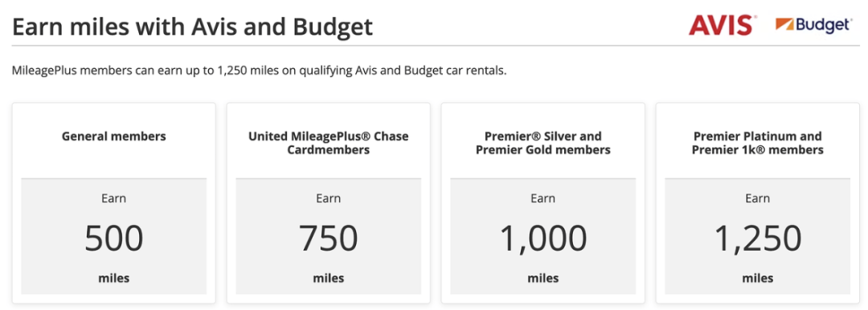Viewport: 868px width, 310px height.
Task: Click the United MileagePlus Chase Cardmembers heading
Action: click(x=328, y=143)
